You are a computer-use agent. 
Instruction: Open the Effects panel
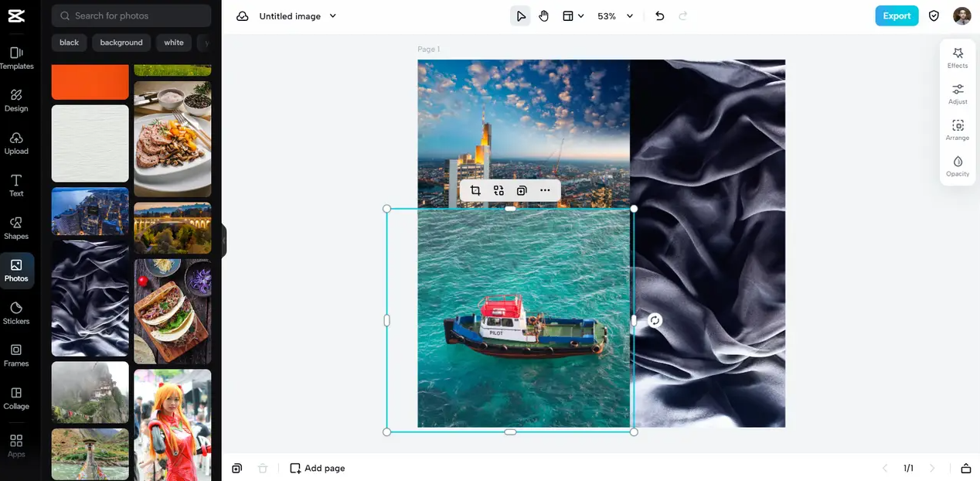coord(958,58)
